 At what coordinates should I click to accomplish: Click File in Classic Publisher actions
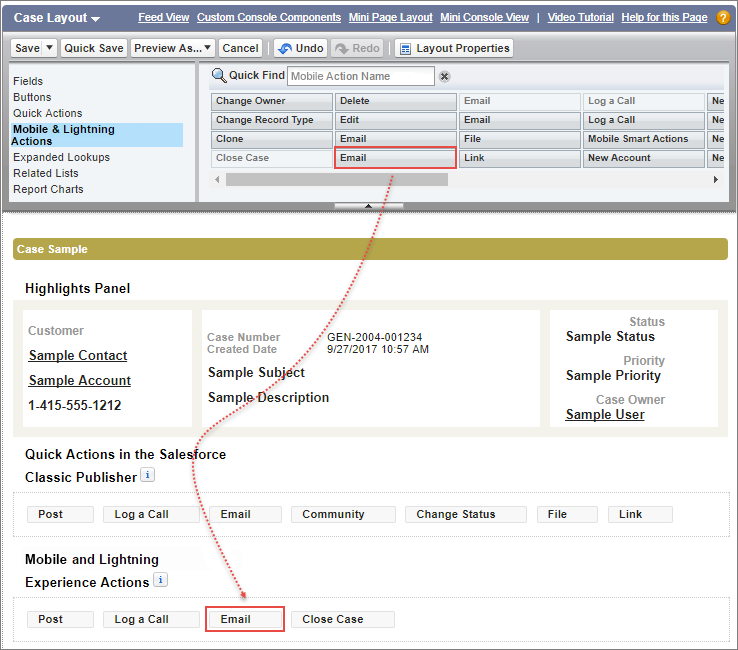coord(567,514)
